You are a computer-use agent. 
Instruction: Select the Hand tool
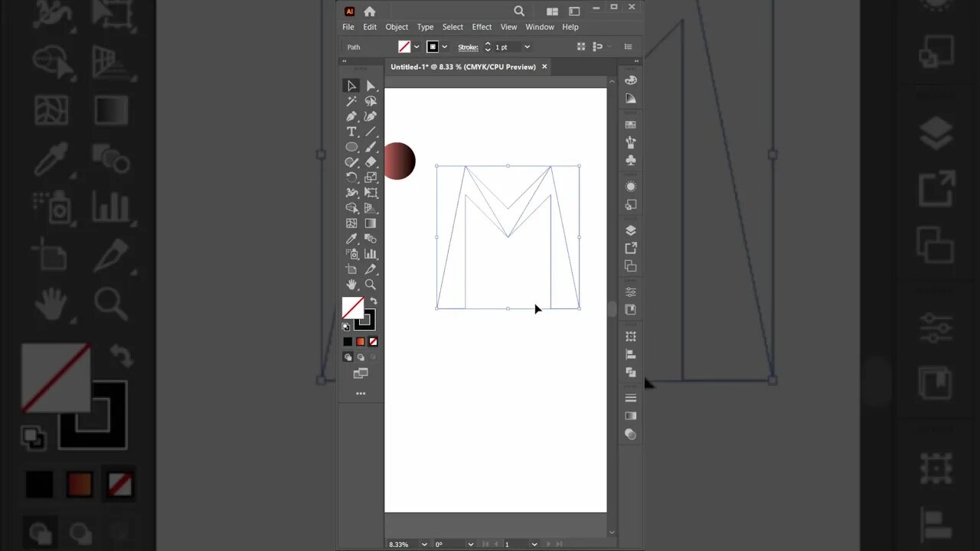tap(351, 285)
